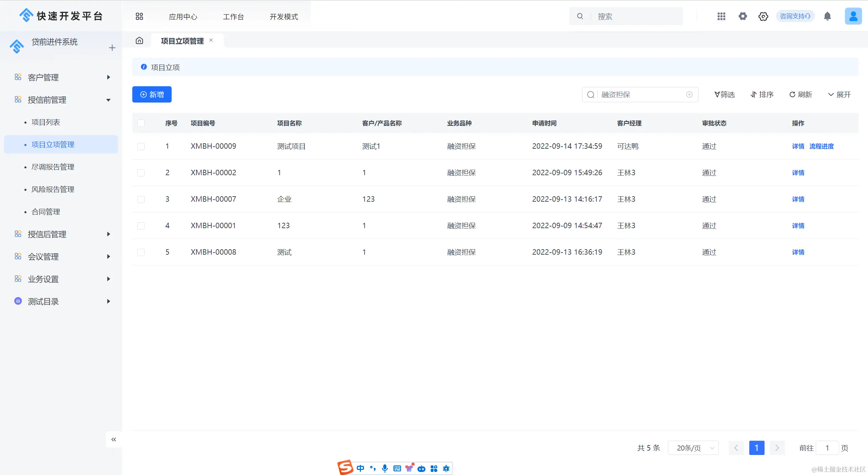
Task: Click the 新增 button
Action: click(x=152, y=94)
